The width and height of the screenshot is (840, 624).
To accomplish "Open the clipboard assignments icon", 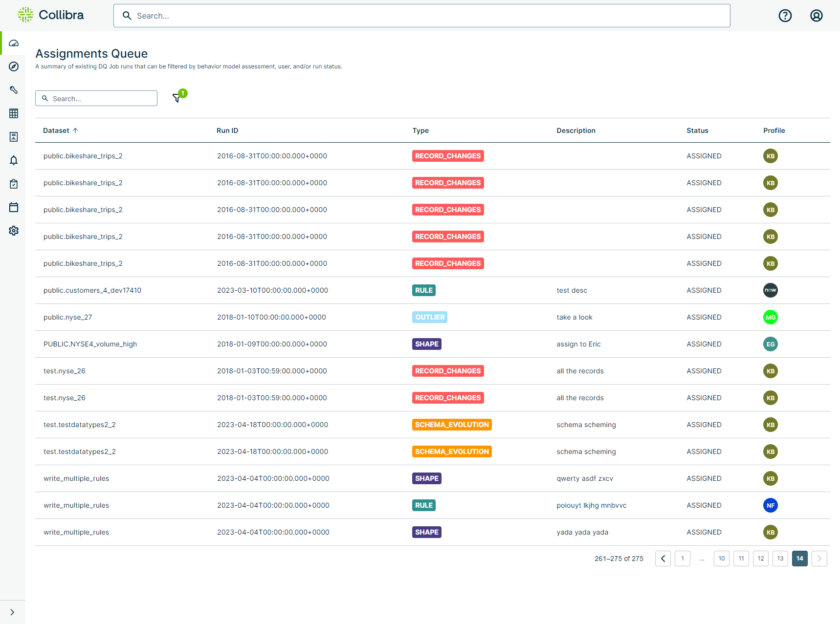I will [x=13, y=184].
